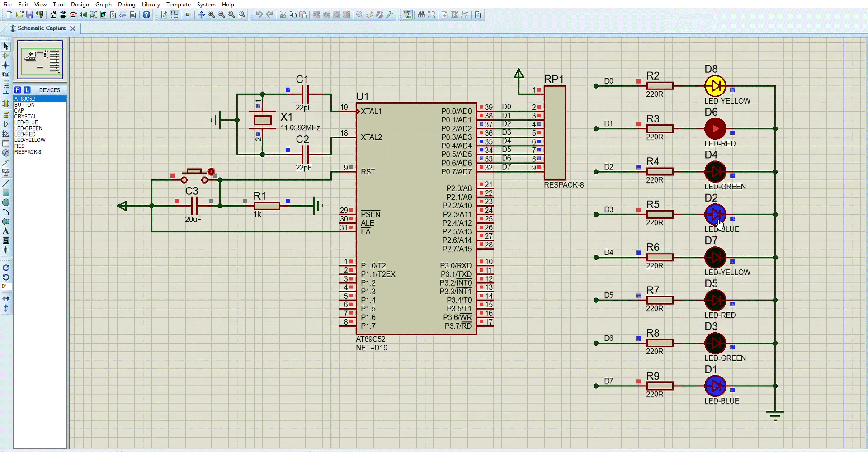Choose Selection Mode arrow tool

6,46
